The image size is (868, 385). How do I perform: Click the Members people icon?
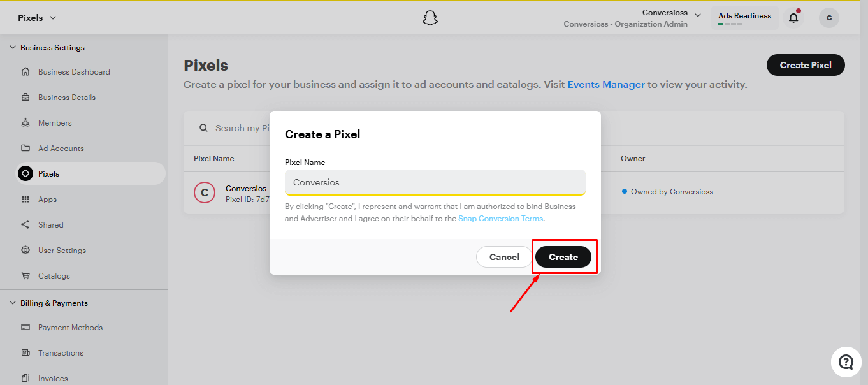[25, 122]
